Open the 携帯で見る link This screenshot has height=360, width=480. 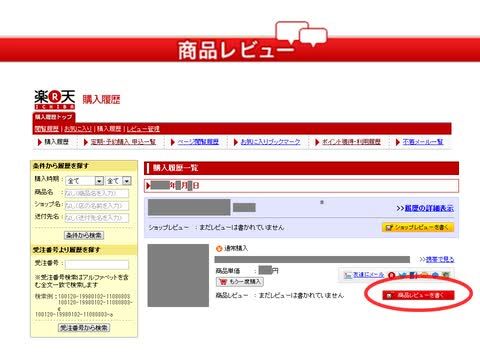pos(439,259)
